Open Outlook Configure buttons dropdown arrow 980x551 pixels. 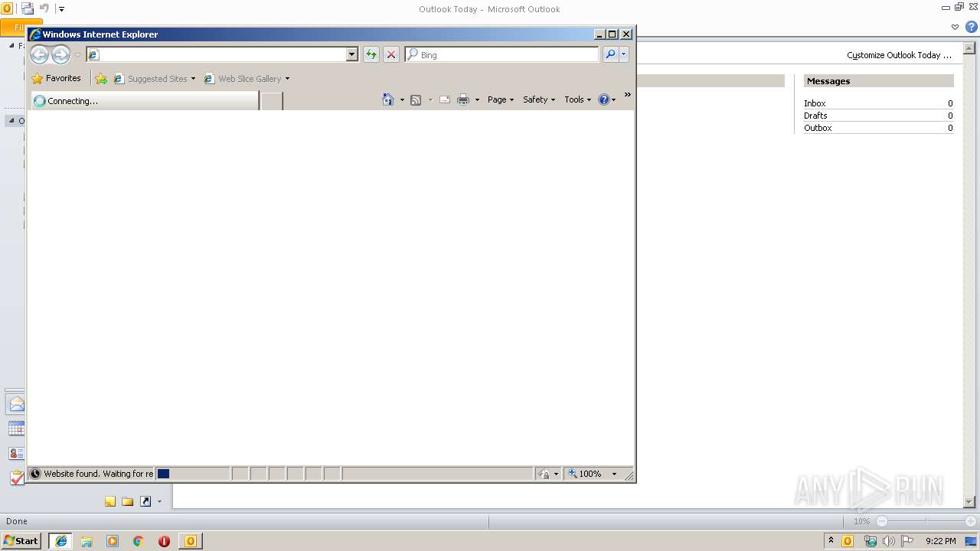coord(159,501)
